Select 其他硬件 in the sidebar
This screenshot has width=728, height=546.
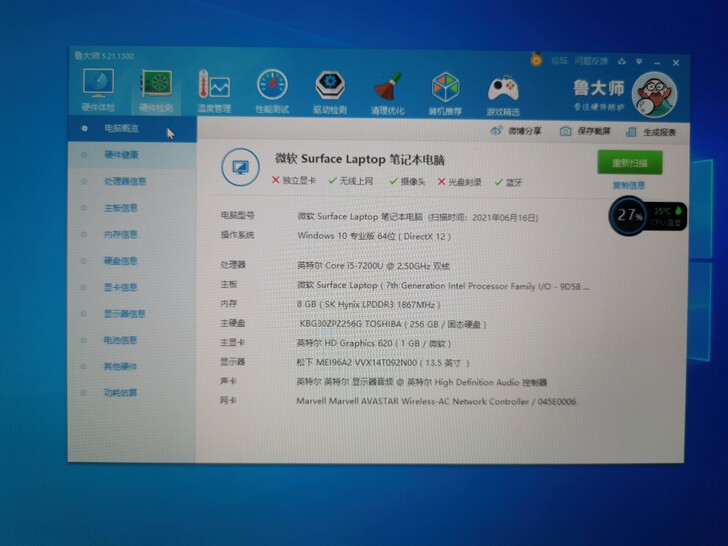(x=132, y=366)
